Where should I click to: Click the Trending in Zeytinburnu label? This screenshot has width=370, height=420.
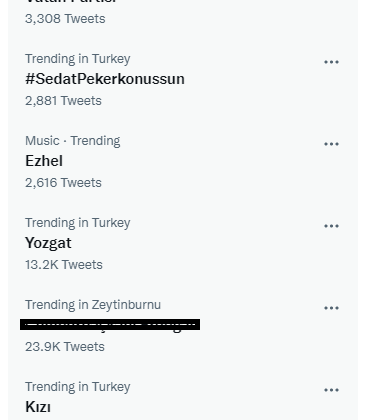tap(93, 305)
